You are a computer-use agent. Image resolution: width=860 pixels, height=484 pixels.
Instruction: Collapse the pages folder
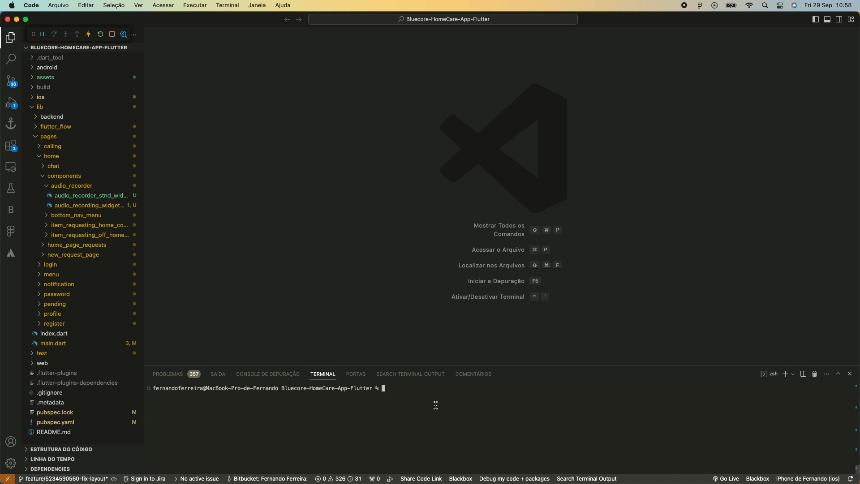48,137
